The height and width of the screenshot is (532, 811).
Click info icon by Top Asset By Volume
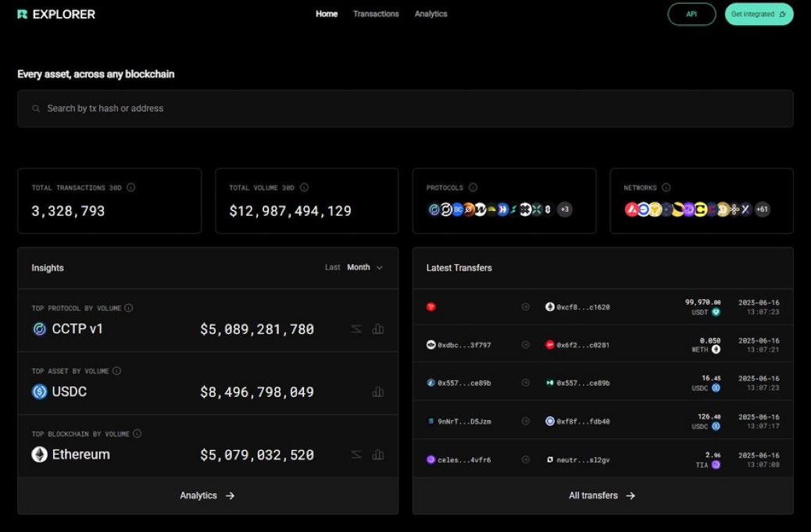pyautogui.click(x=117, y=371)
